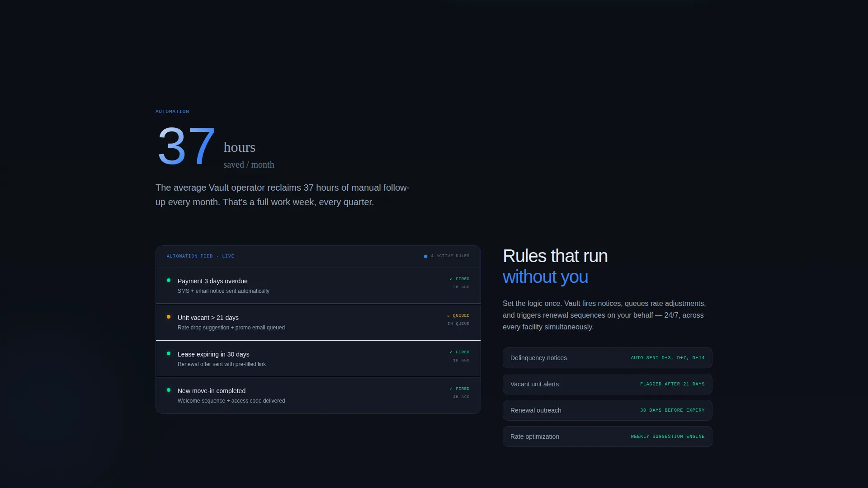868x488 pixels.
Task: Select the Payment 3 days overdue feed item
Action: tap(318, 286)
